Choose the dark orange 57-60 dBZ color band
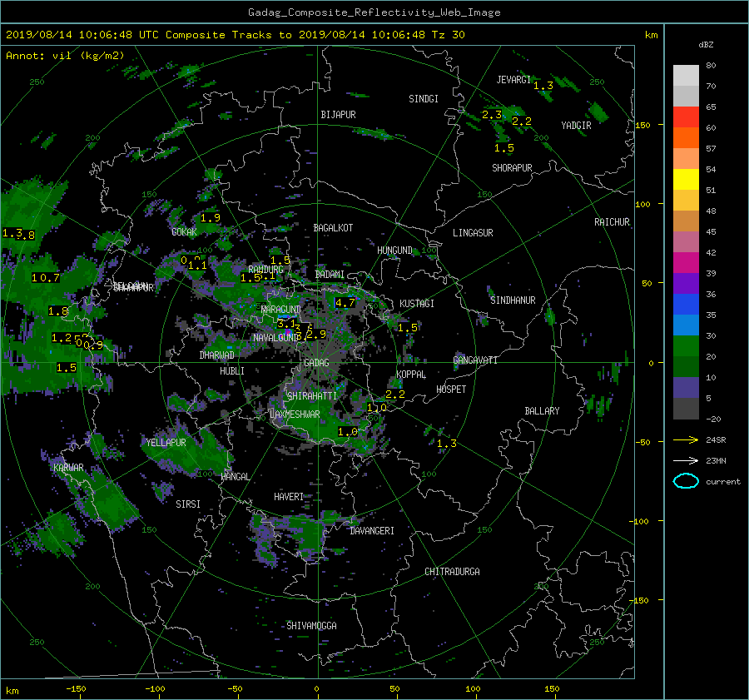This screenshot has height=700, width=749. (x=686, y=137)
